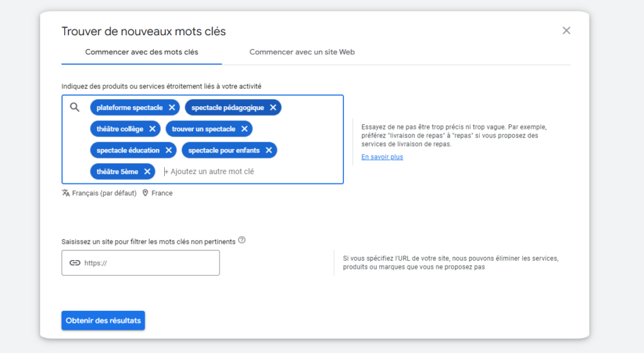This screenshot has height=353, width=644.
Task: Close the keyword finder dialog
Action: coord(566,31)
